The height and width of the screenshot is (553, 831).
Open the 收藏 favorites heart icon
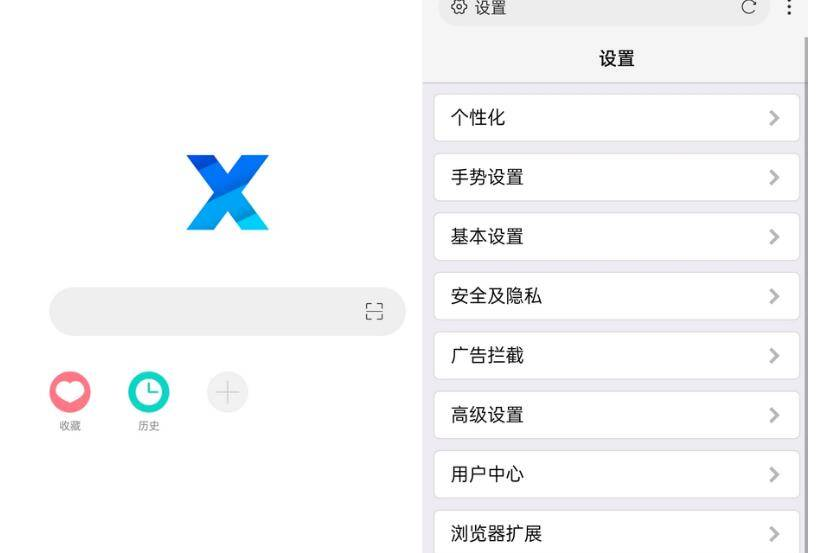coord(70,393)
